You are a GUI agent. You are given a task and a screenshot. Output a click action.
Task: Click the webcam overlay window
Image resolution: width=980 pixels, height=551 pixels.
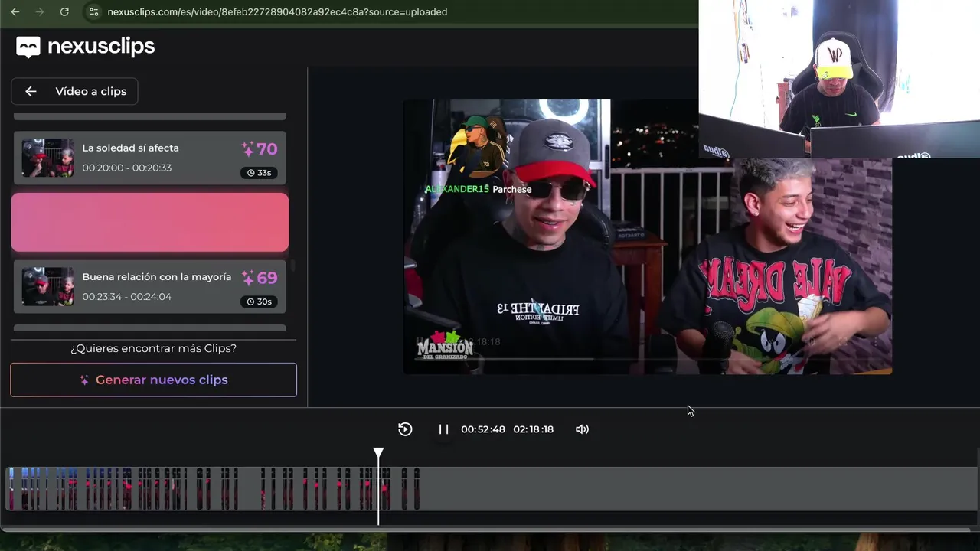pos(839,79)
